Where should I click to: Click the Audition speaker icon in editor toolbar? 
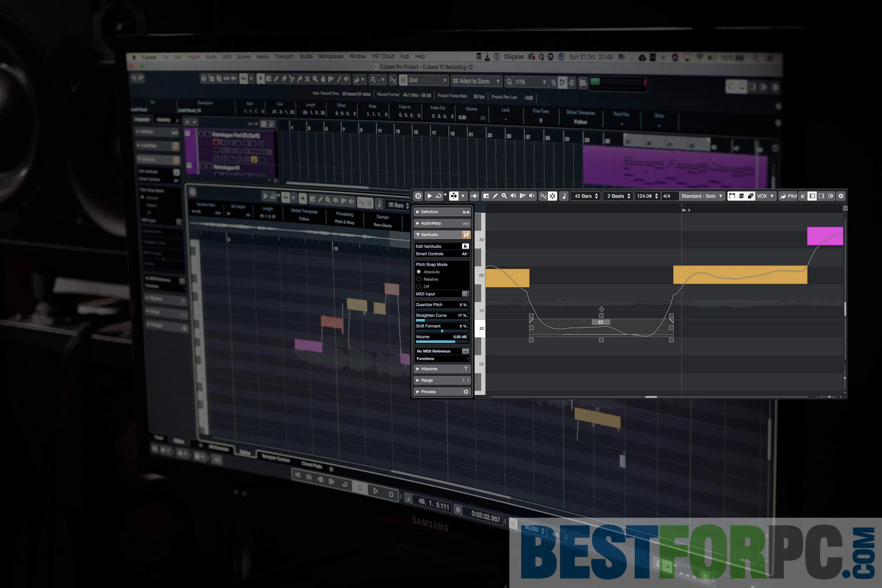click(475, 196)
